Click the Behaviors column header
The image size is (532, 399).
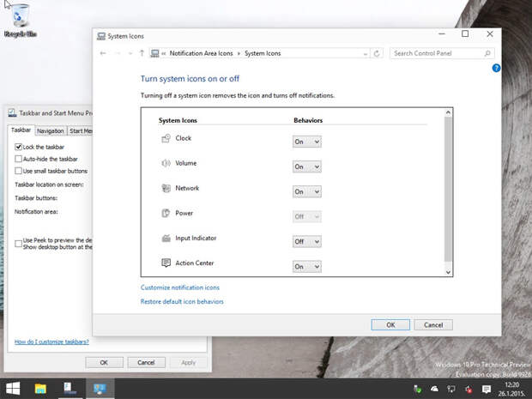[x=308, y=120]
